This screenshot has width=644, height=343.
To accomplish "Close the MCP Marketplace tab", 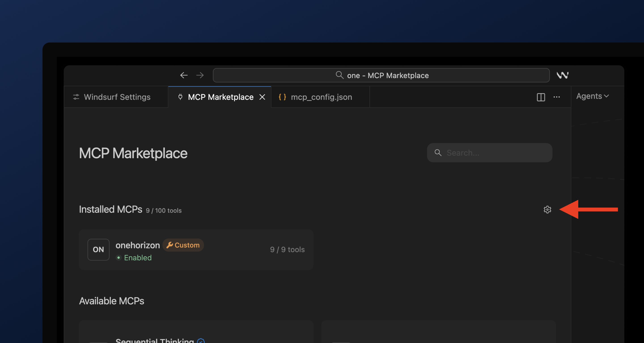I will [262, 97].
